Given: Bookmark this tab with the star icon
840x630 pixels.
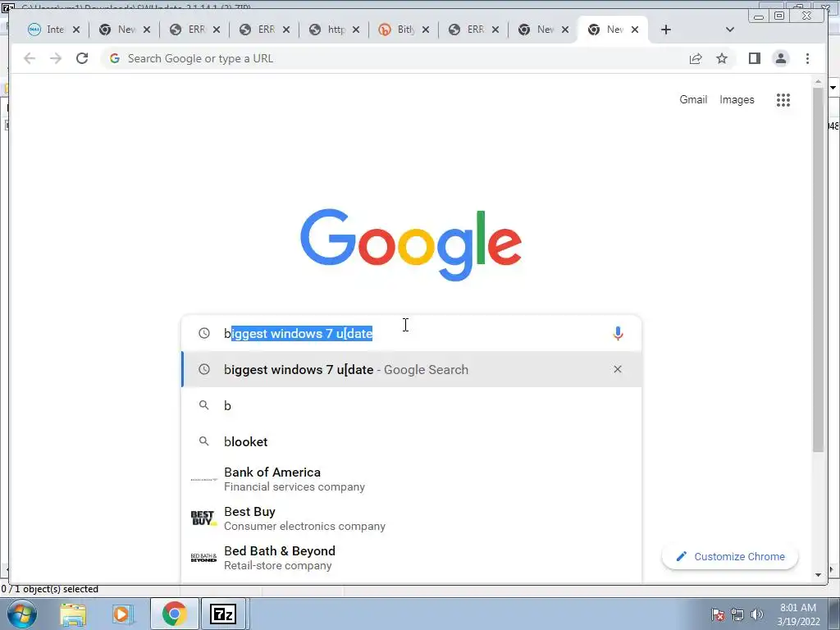Looking at the screenshot, I should 722,58.
